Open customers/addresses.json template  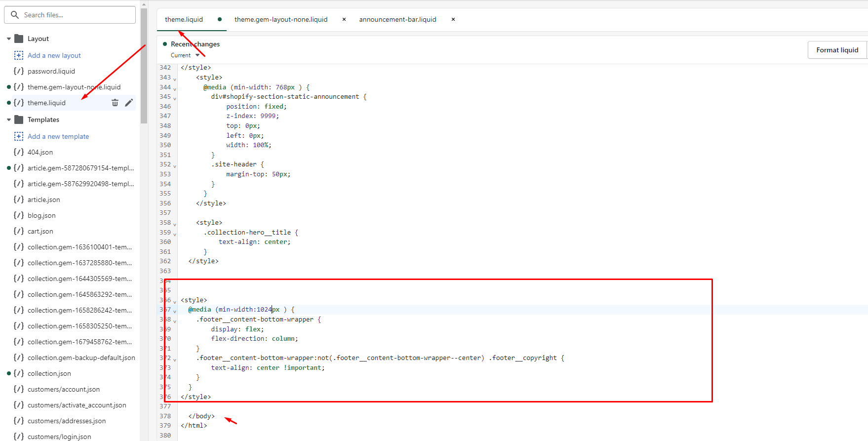tap(67, 421)
